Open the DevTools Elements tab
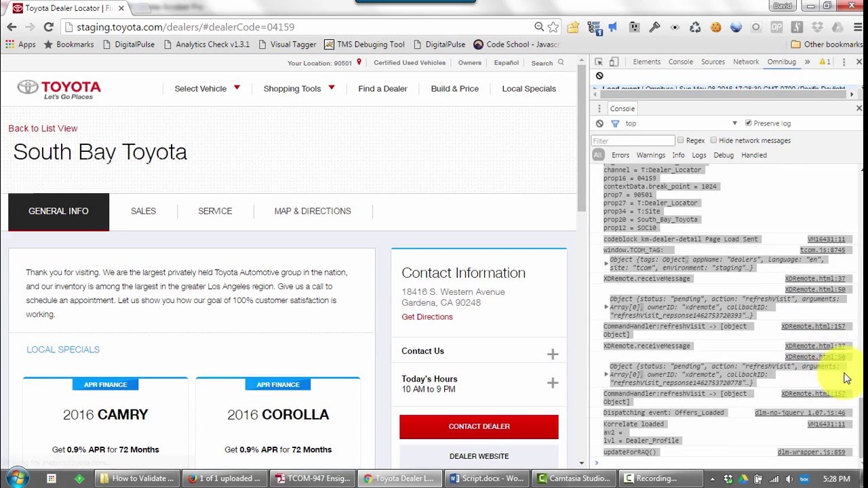Image resolution: width=868 pixels, height=488 pixels. 646,62
